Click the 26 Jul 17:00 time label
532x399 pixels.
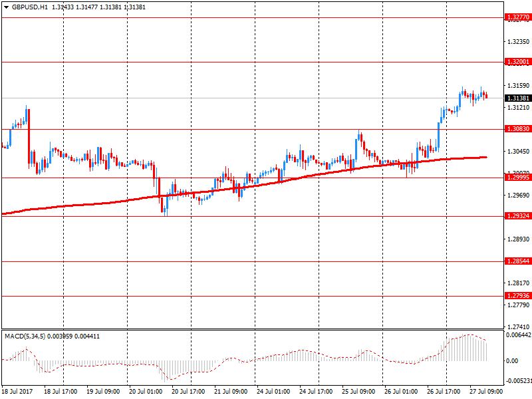444,392
